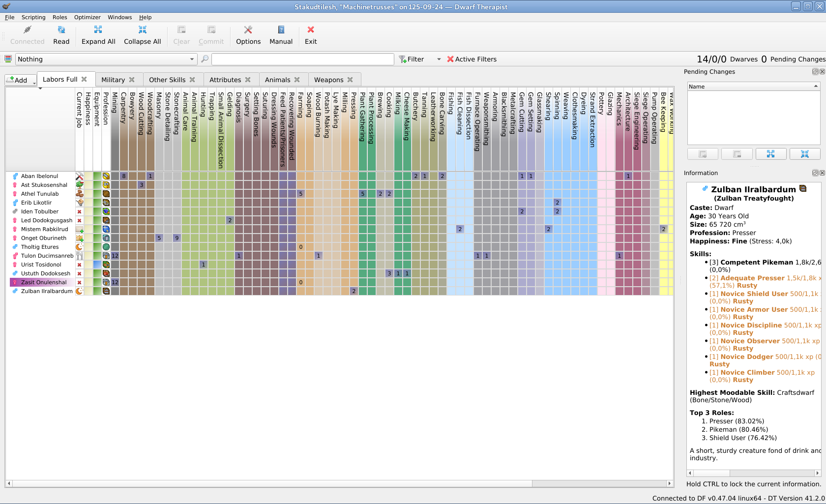Open the Manual book icon

pos(281,30)
